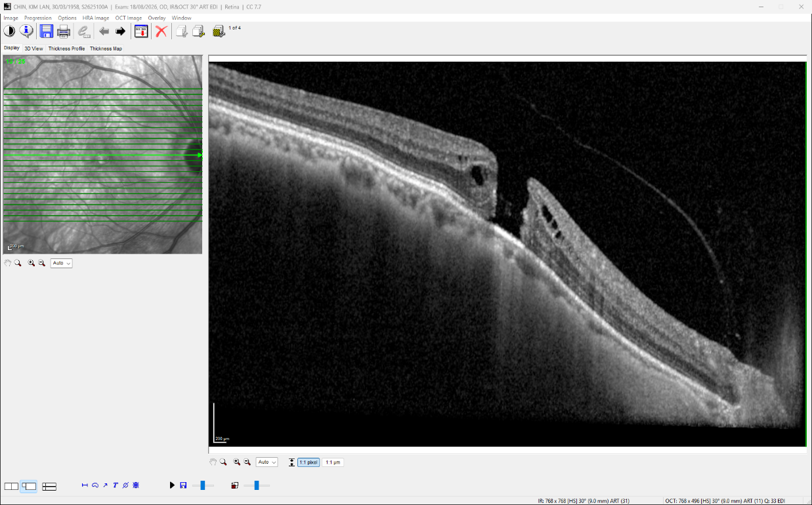812x505 pixels.
Task: Switch to the Thickness Map tab
Action: click(x=106, y=49)
